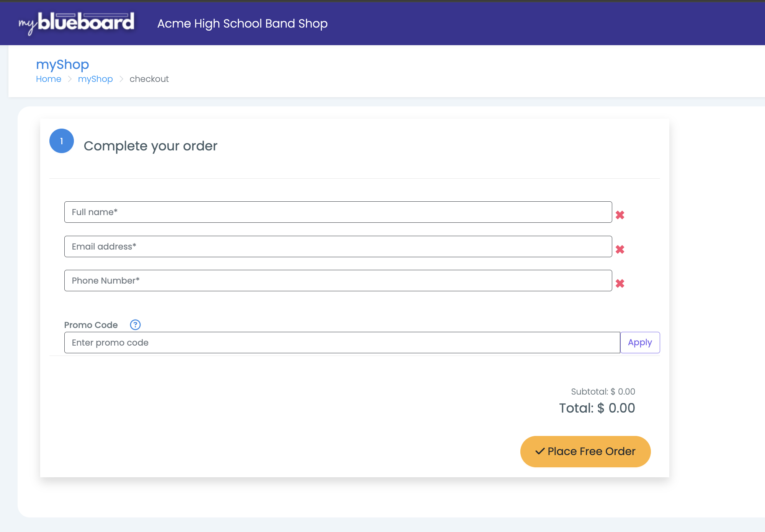
Task: Click the red X beside Full name
Action: 620,215
